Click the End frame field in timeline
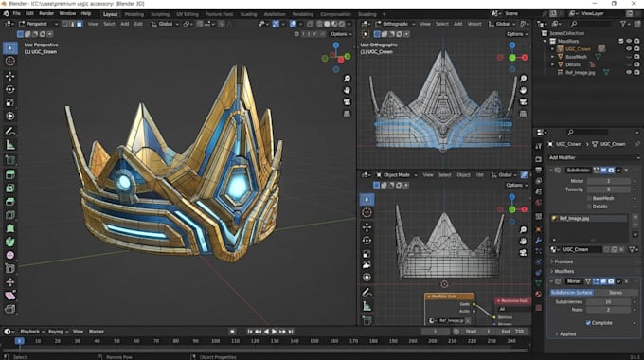This screenshot has width=644, height=360. click(512, 332)
